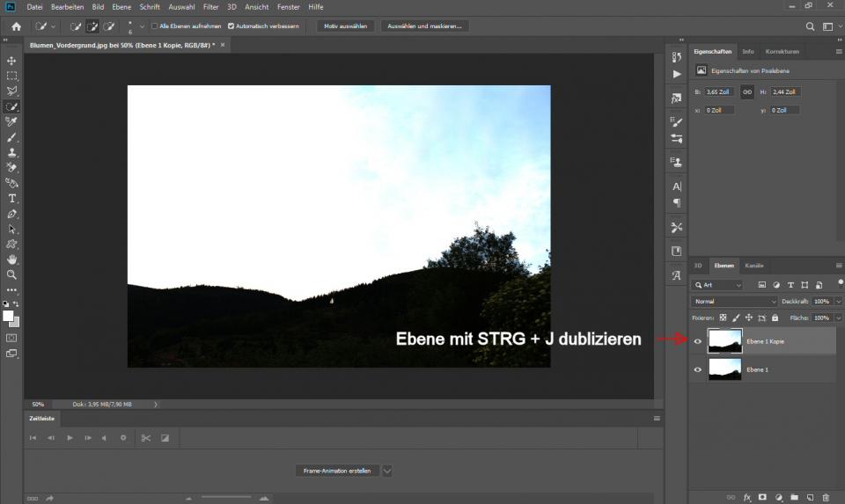Screen dimensions: 845x504
Task: Open the blend mode 'Normal' dropdown
Action: click(735, 301)
